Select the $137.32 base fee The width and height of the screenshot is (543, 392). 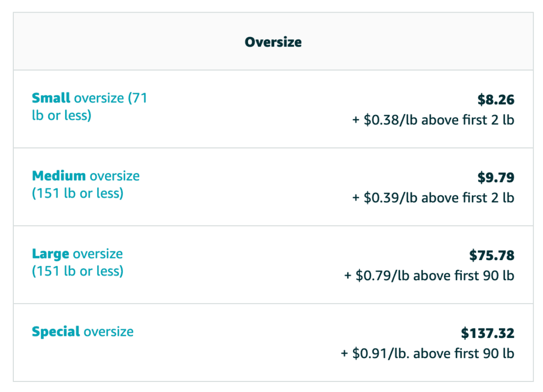click(487, 333)
